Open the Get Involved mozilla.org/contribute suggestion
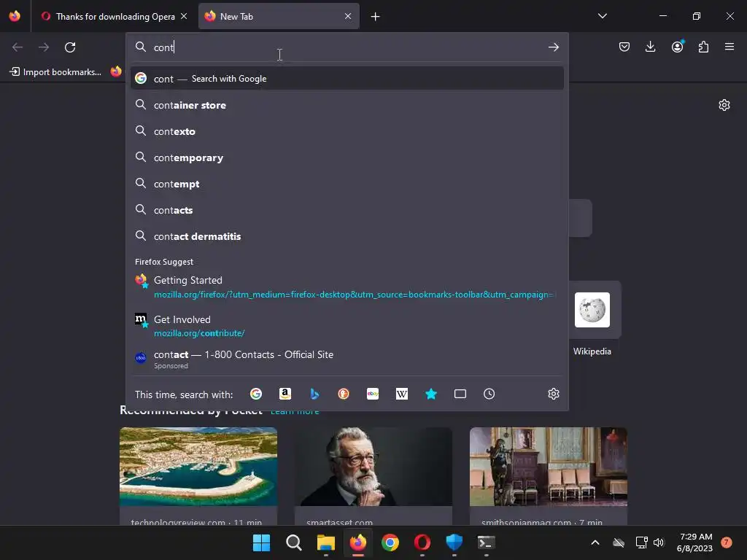The image size is (747, 560). click(347, 326)
